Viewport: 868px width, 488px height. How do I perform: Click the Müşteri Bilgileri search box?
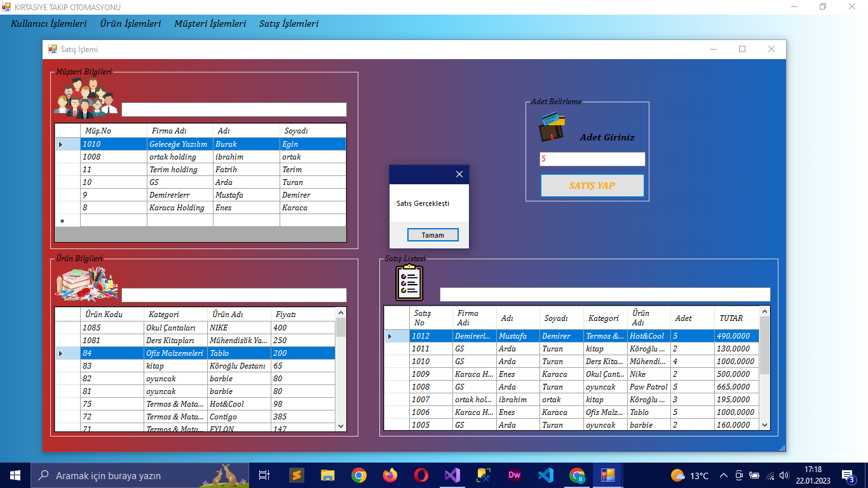click(x=234, y=109)
